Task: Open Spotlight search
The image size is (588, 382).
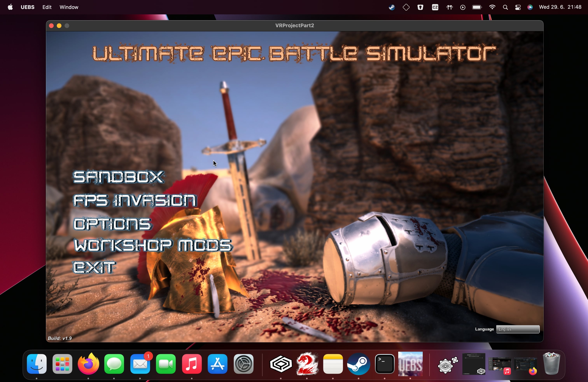Action: [505, 7]
